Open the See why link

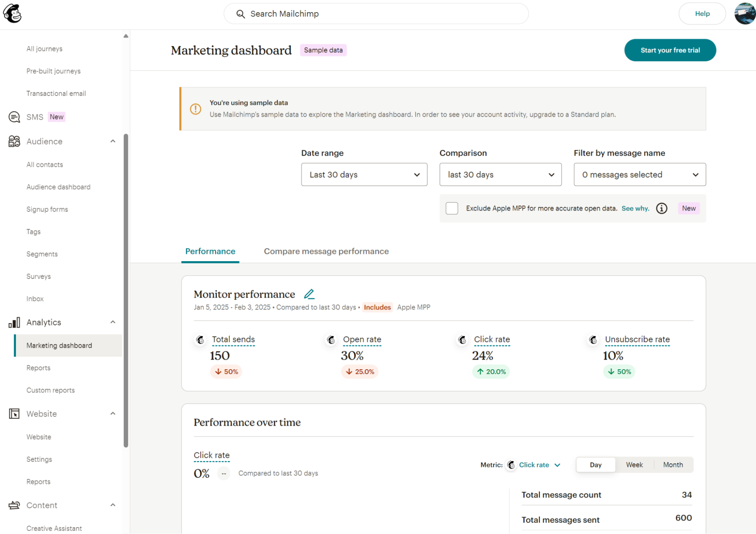pos(635,208)
